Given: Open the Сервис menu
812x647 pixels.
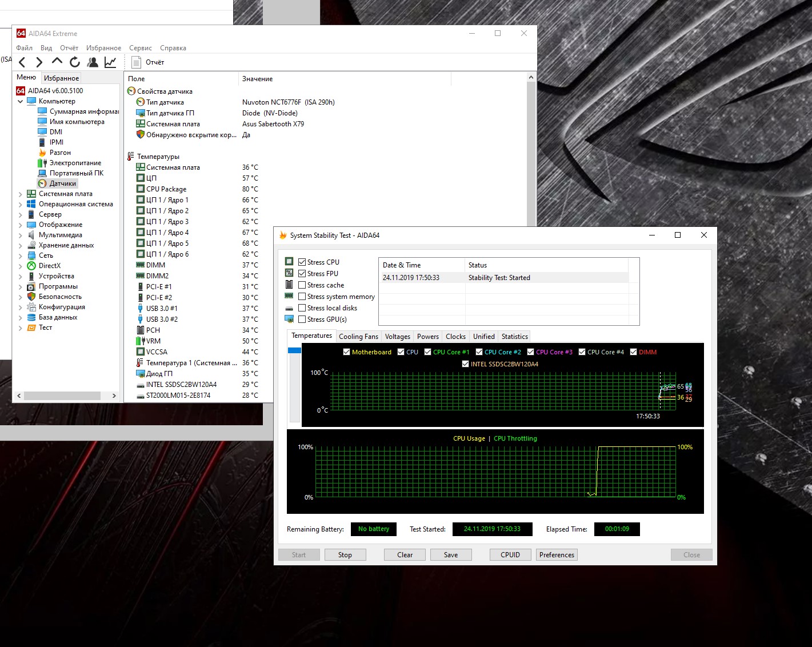Looking at the screenshot, I should (140, 48).
